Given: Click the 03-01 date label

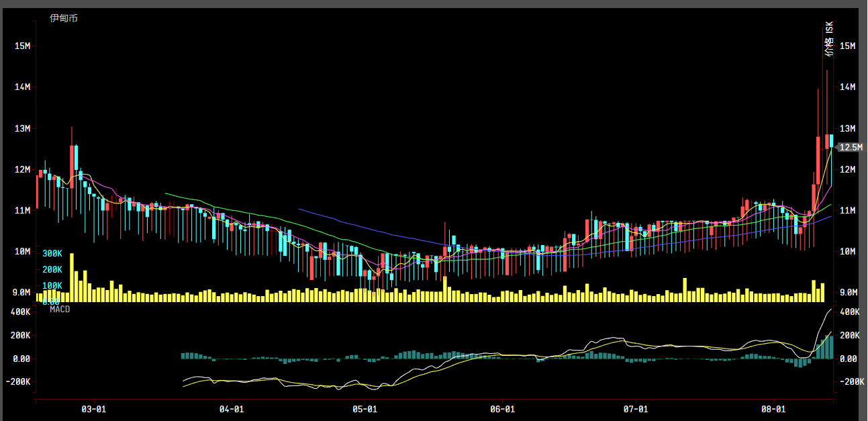Looking at the screenshot, I should pos(93,408).
